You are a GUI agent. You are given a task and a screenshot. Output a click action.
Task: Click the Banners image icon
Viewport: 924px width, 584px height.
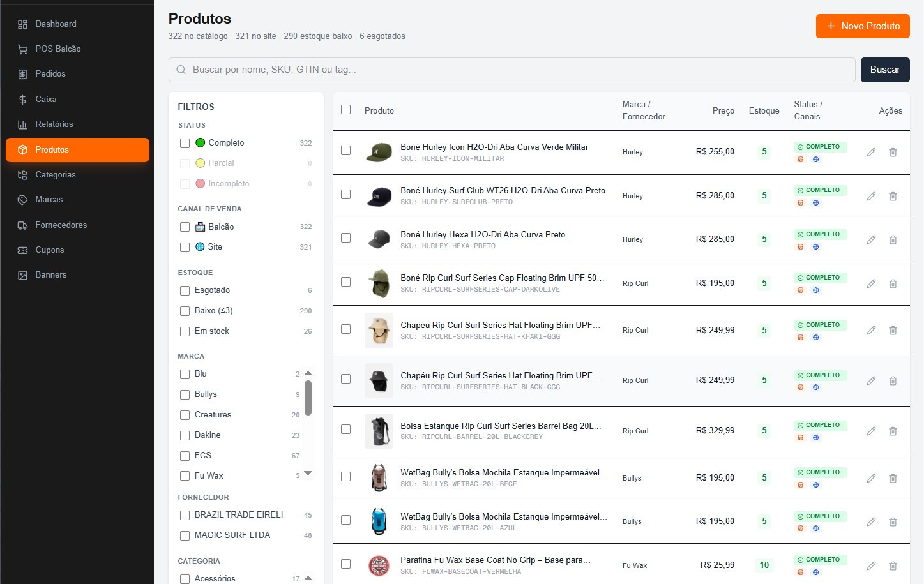[22, 275]
